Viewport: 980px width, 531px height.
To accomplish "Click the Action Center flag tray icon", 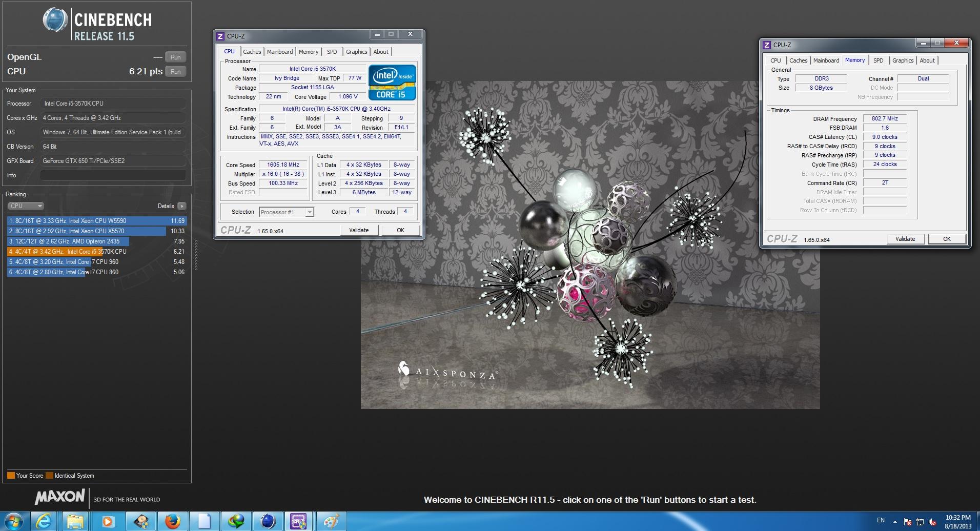I will [x=908, y=522].
